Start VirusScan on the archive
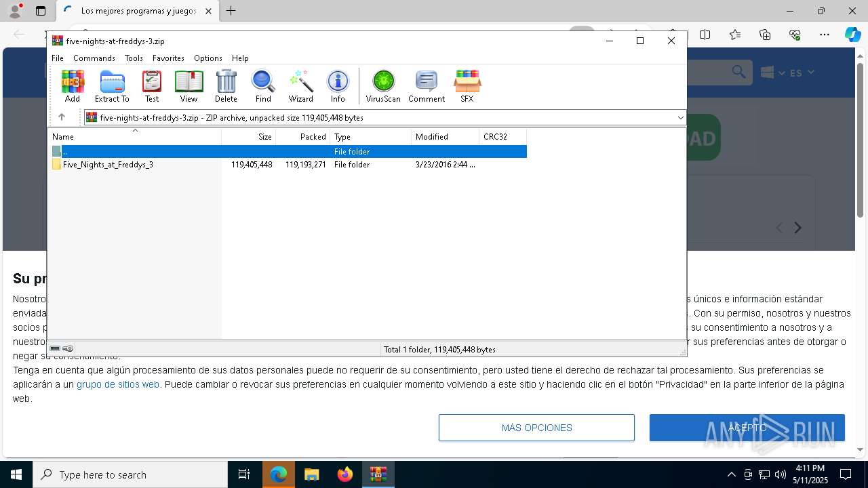The height and width of the screenshot is (488, 868). click(383, 86)
